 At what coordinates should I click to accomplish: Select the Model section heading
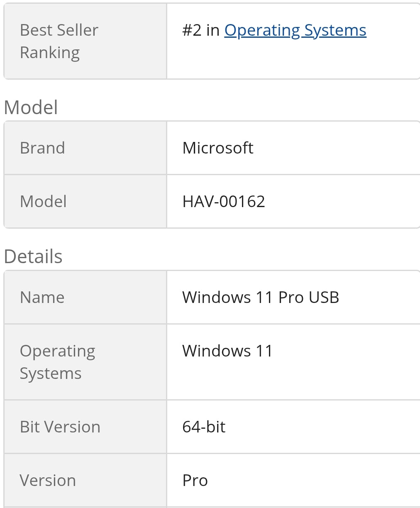point(31,107)
